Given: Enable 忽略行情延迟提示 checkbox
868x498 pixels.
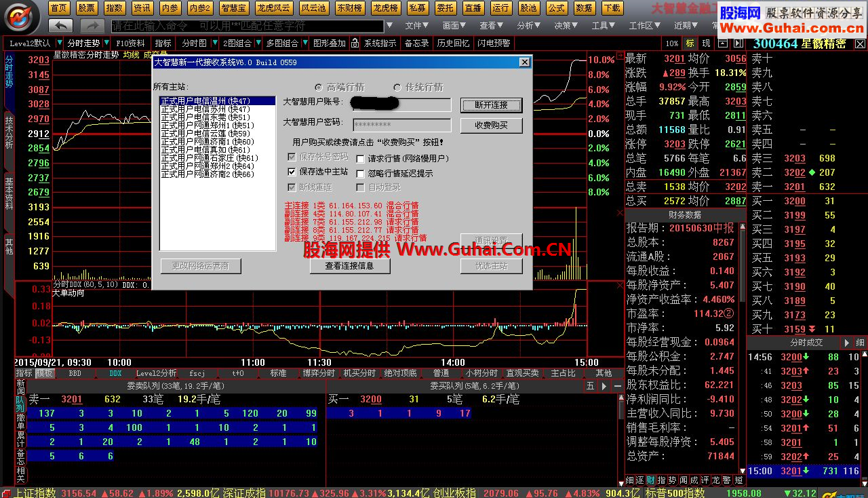Looking at the screenshot, I should (x=361, y=173).
